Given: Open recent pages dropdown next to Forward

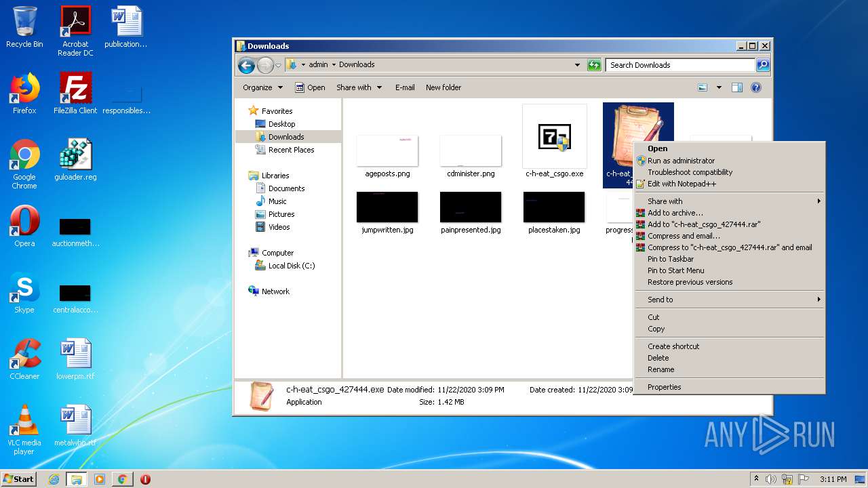Looking at the screenshot, I should (278, 66).
